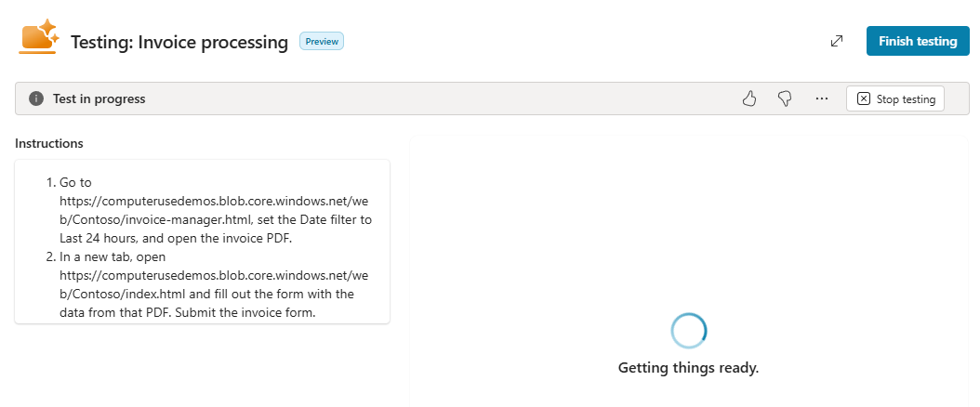Click 'Submit the invoice form' sentence

point(245,312)
